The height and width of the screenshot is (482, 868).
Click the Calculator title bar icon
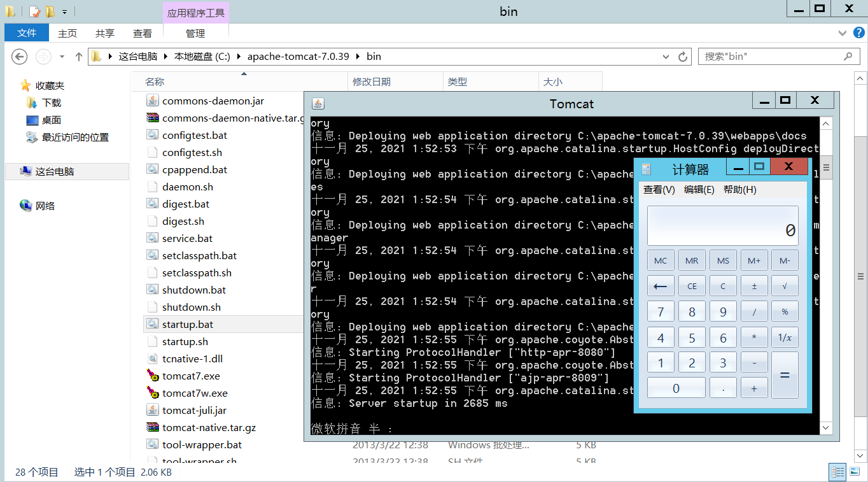click(x=647, y=169)
